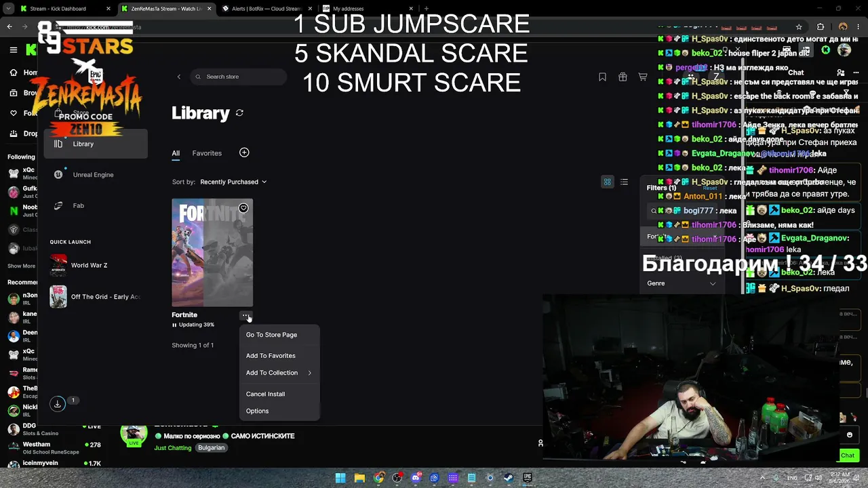
Task: Launch Off The Grid from Quick Launch
Action: (96, 297)
